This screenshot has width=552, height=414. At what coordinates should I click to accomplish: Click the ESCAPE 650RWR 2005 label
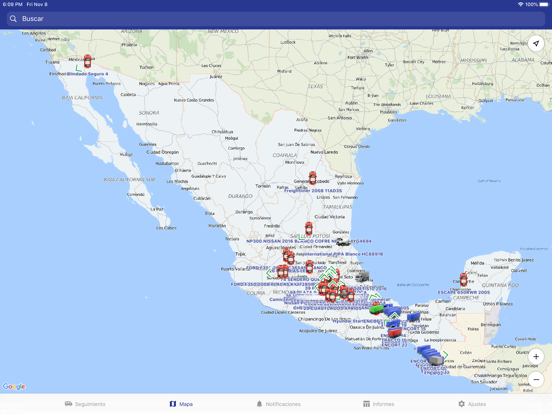click(x=464, y=292)
